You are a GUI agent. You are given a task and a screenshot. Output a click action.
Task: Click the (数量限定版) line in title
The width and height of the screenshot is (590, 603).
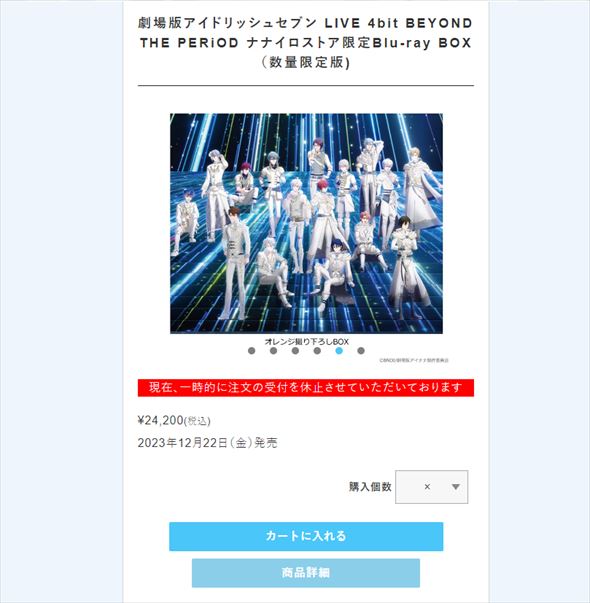tap(306, 62)
